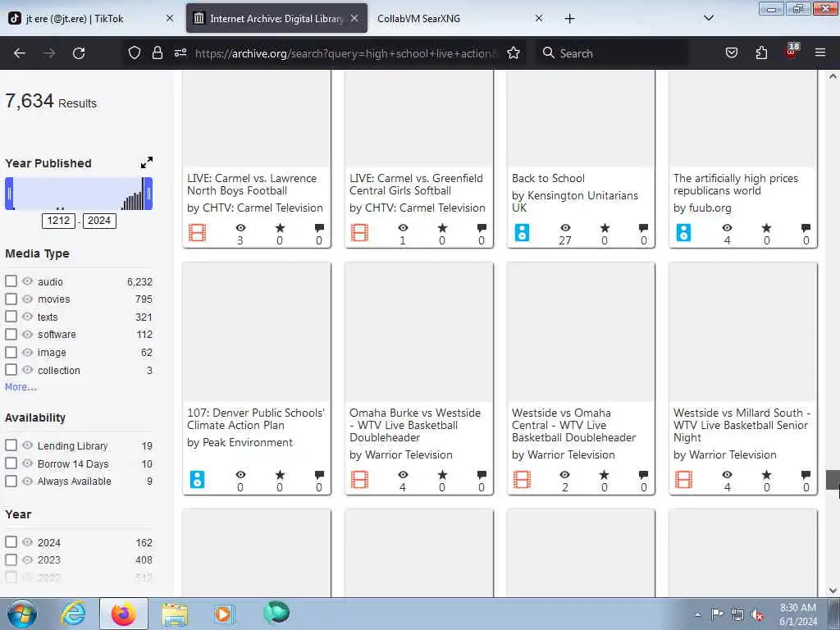Viewport: 840px width, 630px height.
Task: Check the software media type filter
Action: [x=11, y=335]
